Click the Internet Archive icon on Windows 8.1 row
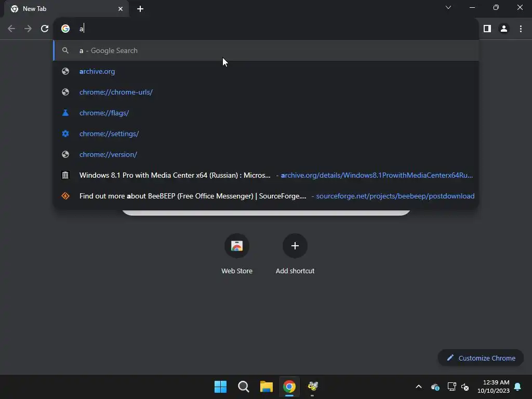Viewport: 532px width, 399px height. coord(65,175)
